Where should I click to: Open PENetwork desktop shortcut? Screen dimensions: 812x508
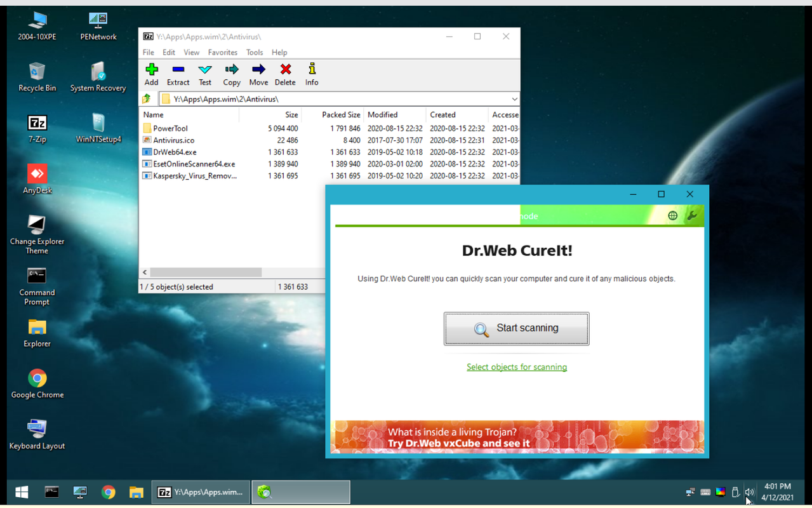click(98, 27)
